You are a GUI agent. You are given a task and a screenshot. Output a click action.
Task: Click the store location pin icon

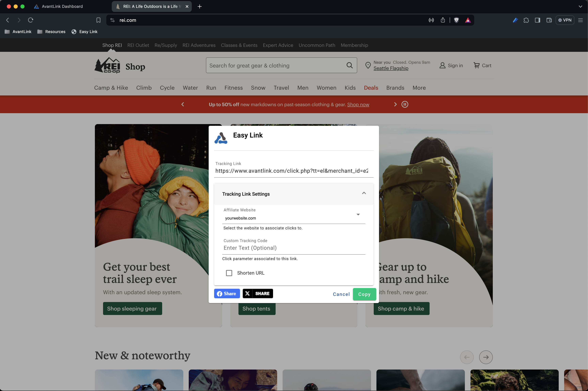point(368,65)
